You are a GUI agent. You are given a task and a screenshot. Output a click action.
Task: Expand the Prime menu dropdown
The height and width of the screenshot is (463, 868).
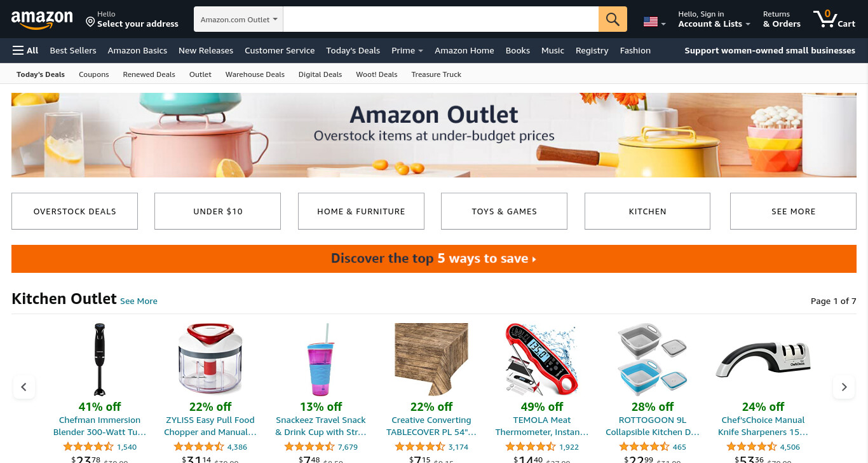pos(407,50)
